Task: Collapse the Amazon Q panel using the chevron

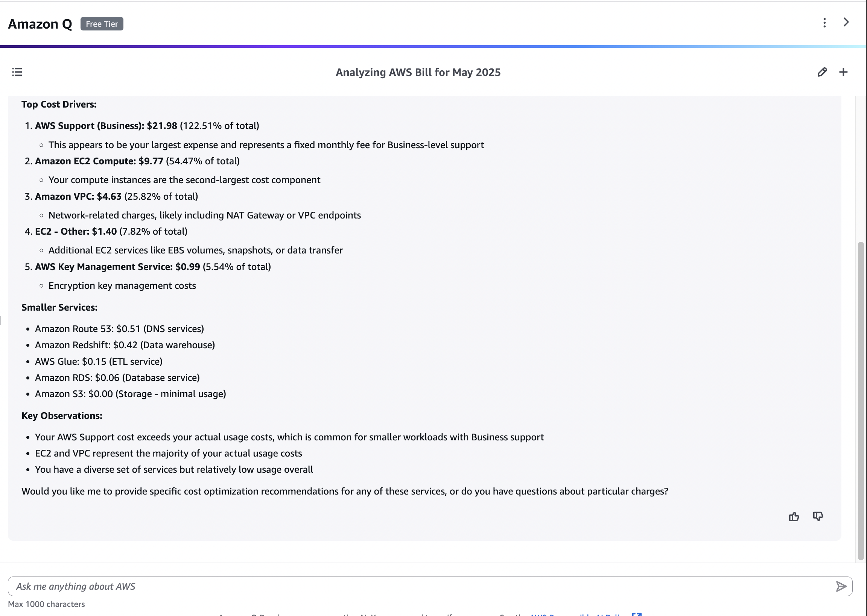Action: (x=846, y=23)
